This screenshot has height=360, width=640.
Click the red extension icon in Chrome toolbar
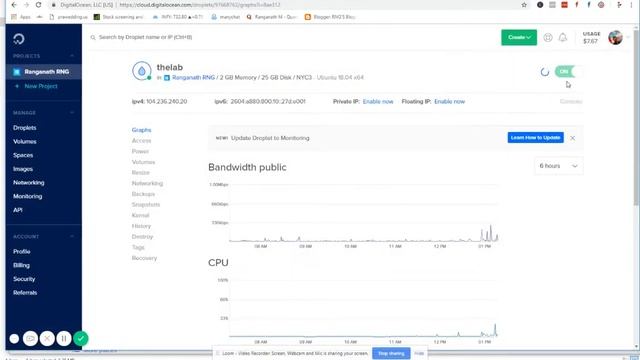click(564, 5)
